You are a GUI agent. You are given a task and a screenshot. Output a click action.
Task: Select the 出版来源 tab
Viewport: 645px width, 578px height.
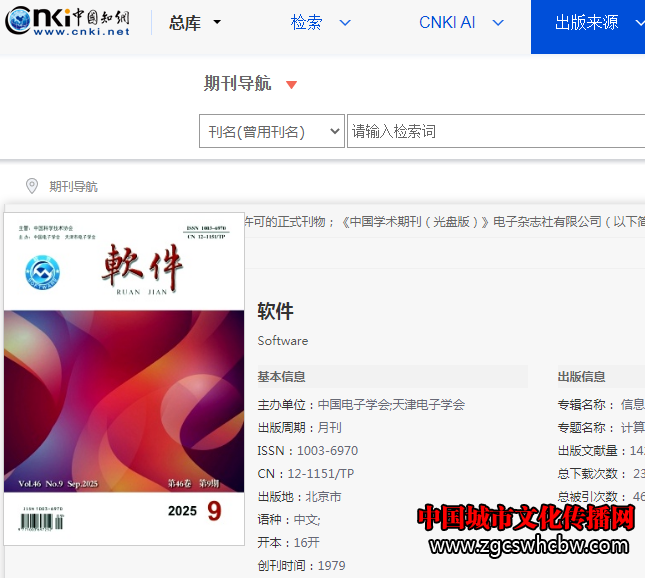pyautogui.click(x=587, y=23)
